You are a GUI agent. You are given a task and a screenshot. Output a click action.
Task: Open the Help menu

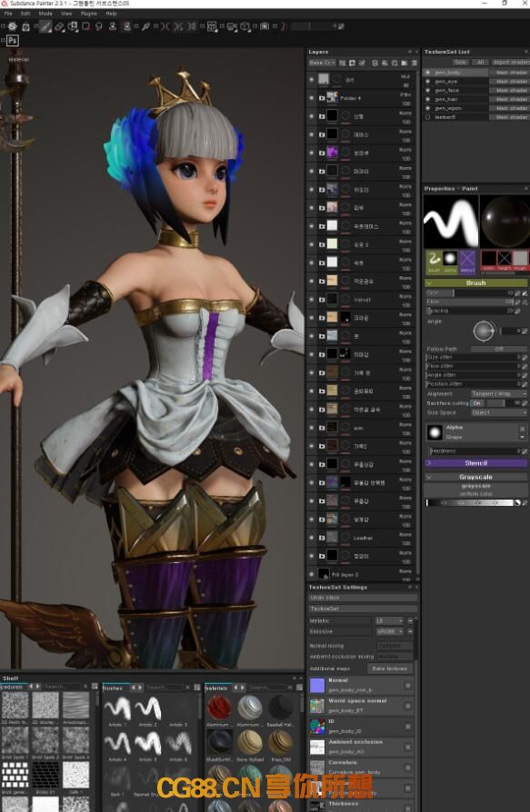tap(111, 14)
